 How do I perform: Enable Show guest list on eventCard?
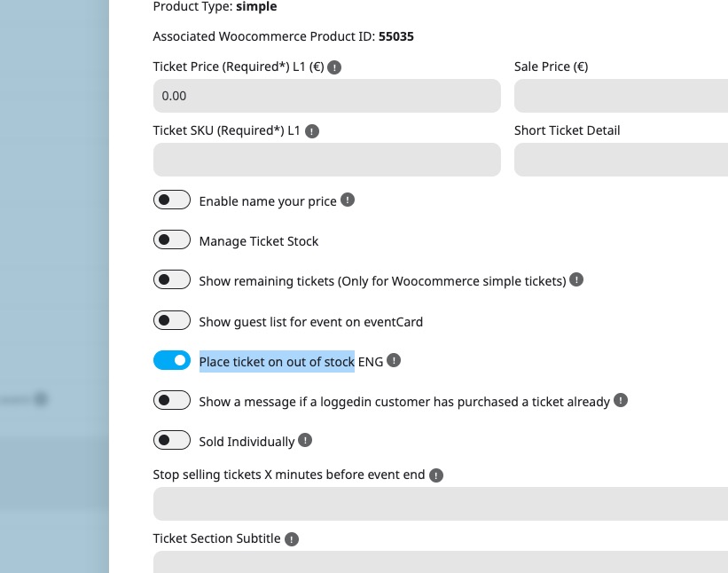(172, 320)
